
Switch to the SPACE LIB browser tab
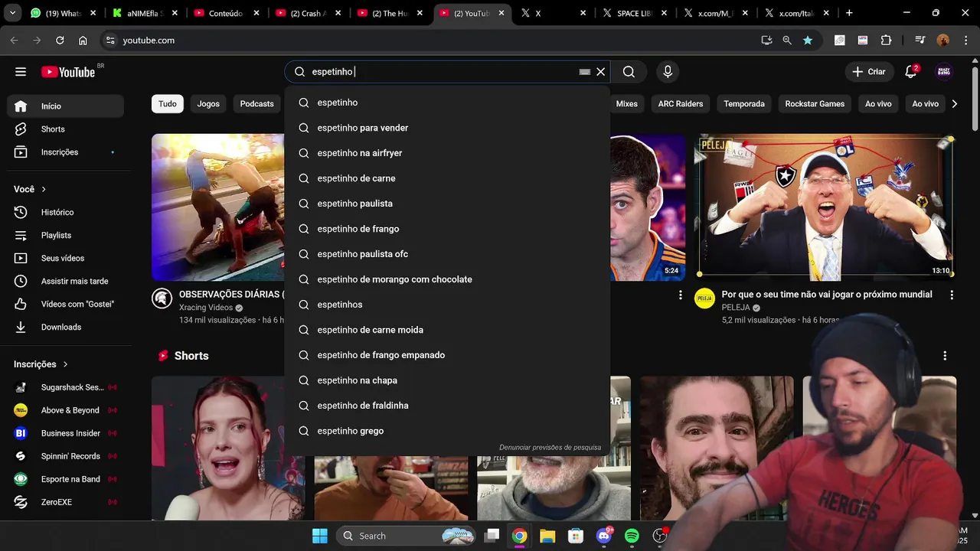[635, 13]
